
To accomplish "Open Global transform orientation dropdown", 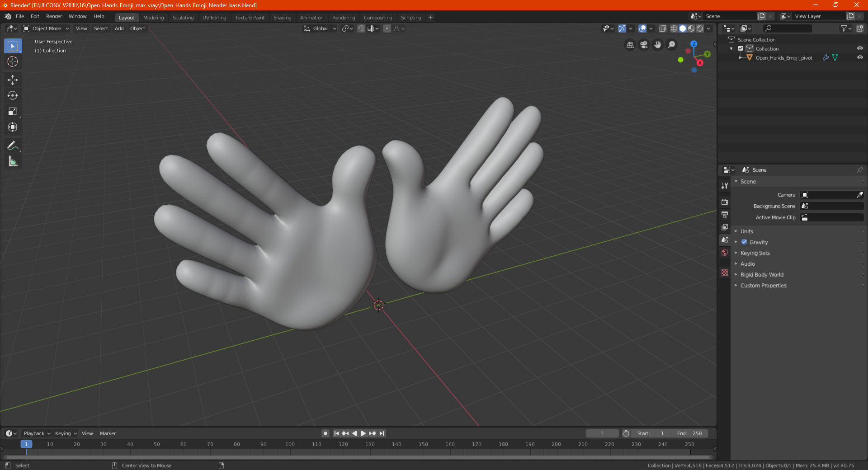I will [320, 28].
